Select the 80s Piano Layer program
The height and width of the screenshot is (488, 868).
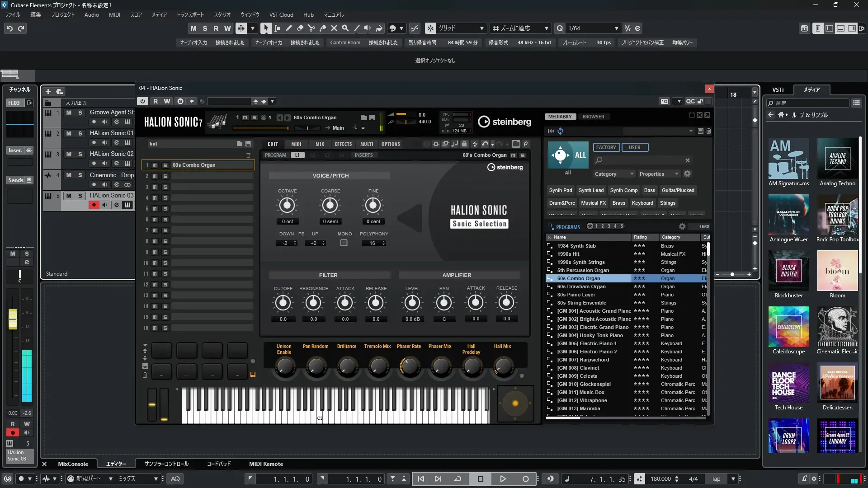click(x=576, y=295)
